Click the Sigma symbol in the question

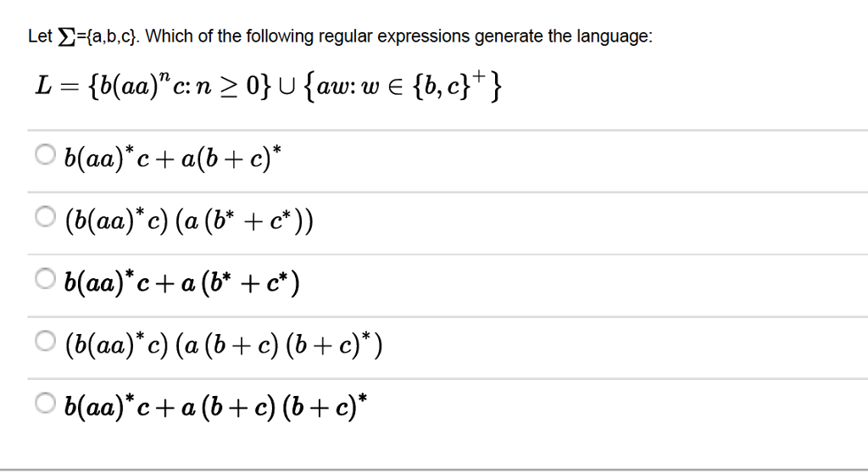click(x=64, y=36)
